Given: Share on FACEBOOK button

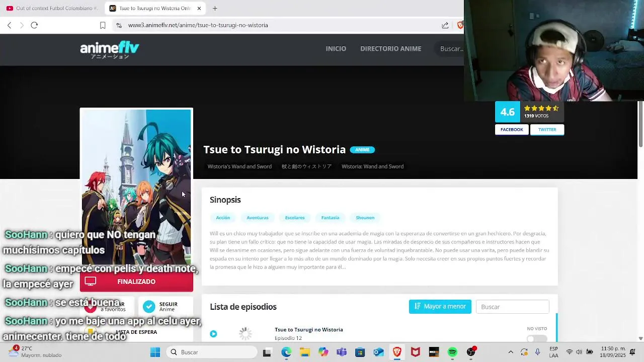Looking at the screenshot, I should 512,130.
